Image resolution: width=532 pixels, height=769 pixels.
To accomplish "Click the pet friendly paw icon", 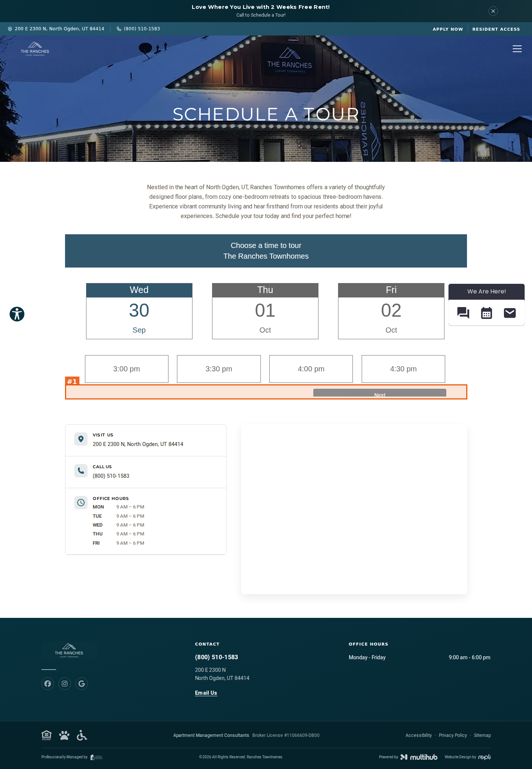I will tap(64, 735).
